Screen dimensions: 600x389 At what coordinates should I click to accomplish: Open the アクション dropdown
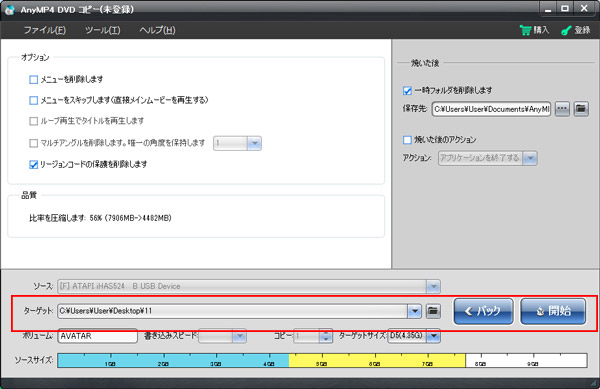coord(530,158)
